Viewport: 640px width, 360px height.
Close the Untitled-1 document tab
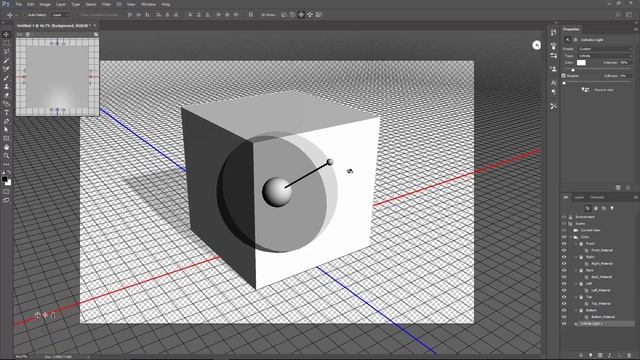pyautogui.click(x=95, y=25)
